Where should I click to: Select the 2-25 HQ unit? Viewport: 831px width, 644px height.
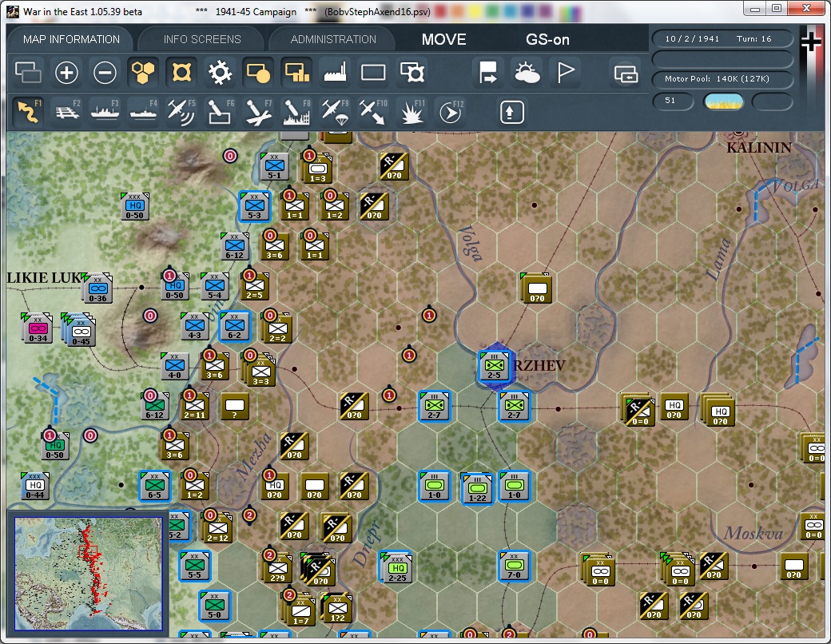click(396, 567)
